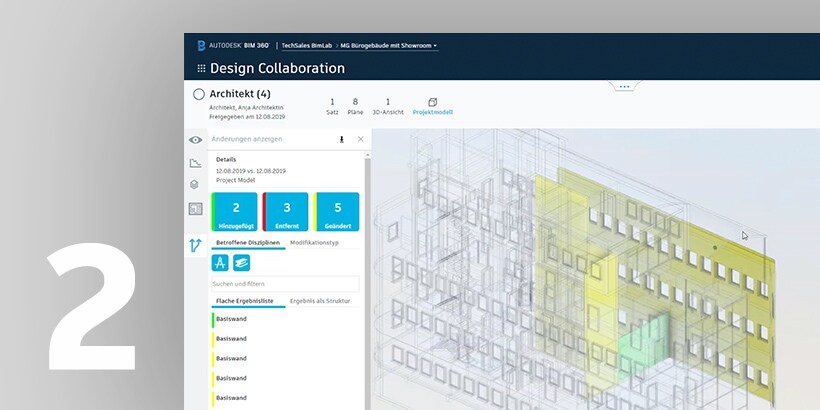The width and height of the screenshot is (820, 410).
Task: Open the 1 3D-Ansicht item
Action: coord(388,106)
